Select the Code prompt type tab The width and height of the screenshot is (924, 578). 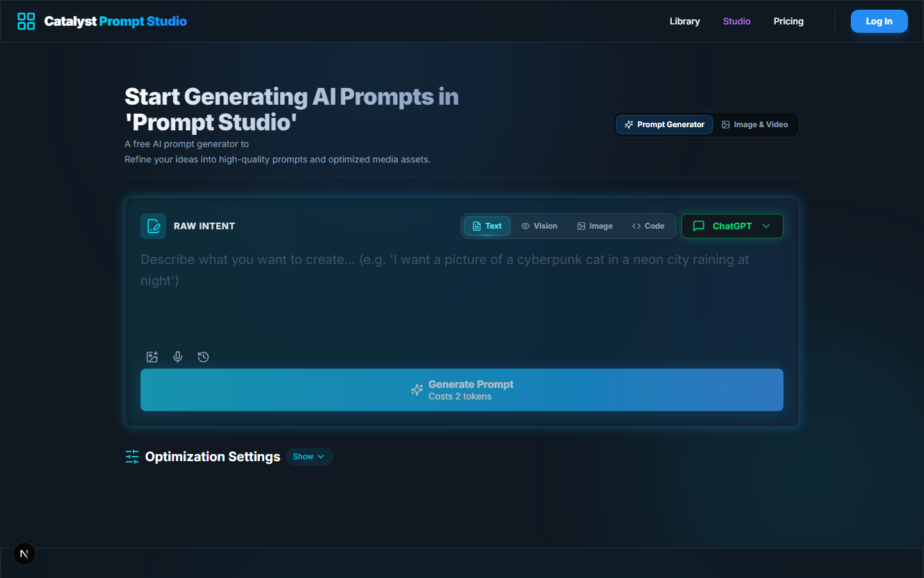[x=648, y=226]
